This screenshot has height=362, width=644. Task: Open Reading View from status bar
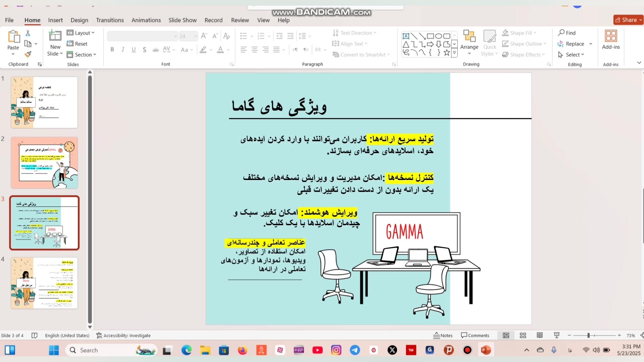point(540,336)
